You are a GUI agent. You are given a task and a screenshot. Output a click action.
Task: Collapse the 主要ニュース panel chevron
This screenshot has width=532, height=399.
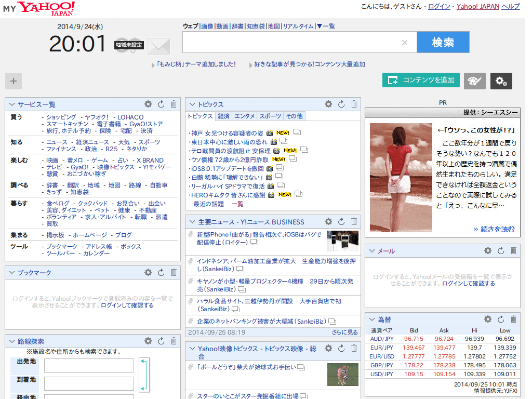pos(192,222)
